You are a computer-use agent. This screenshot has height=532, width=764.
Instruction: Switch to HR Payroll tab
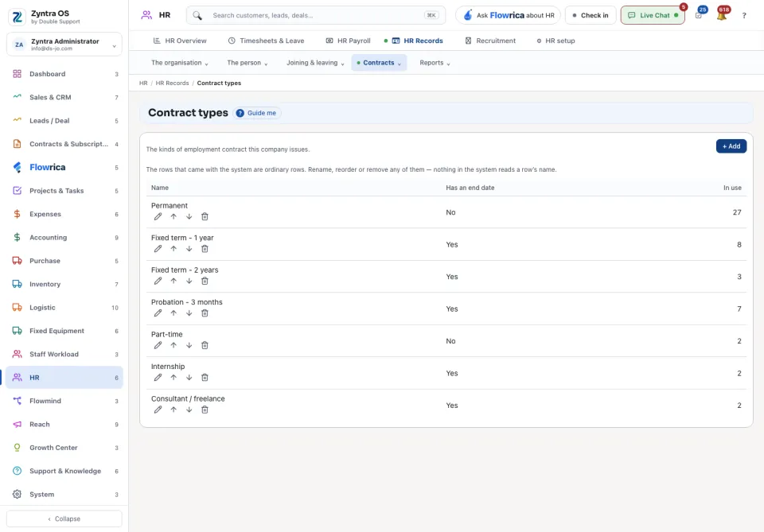pos(348,41)
